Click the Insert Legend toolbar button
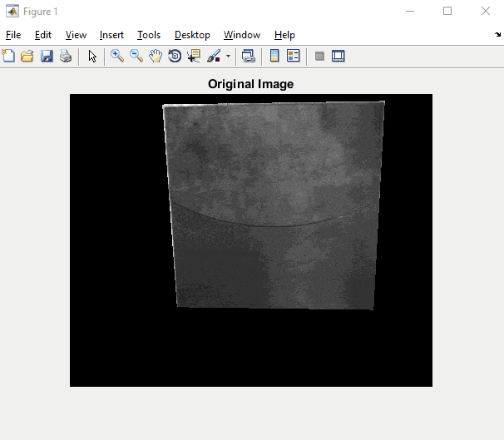 point(294,57)
